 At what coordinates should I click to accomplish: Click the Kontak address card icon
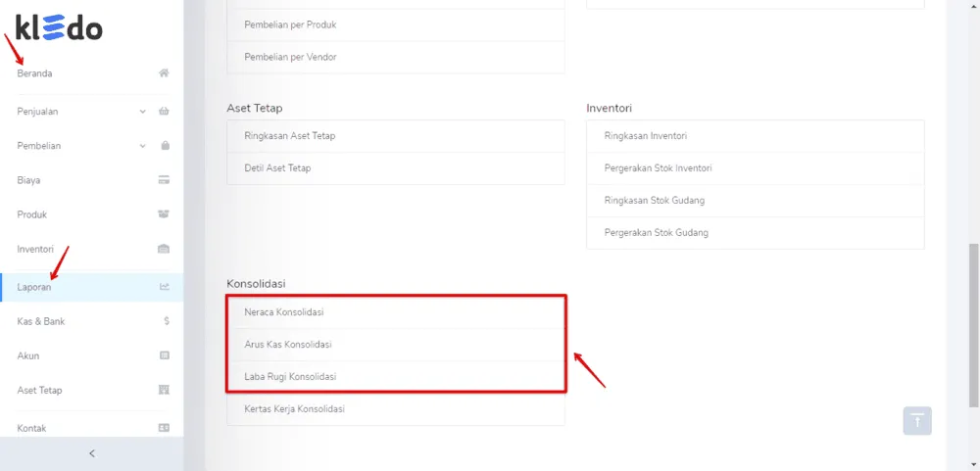[165, 428]
